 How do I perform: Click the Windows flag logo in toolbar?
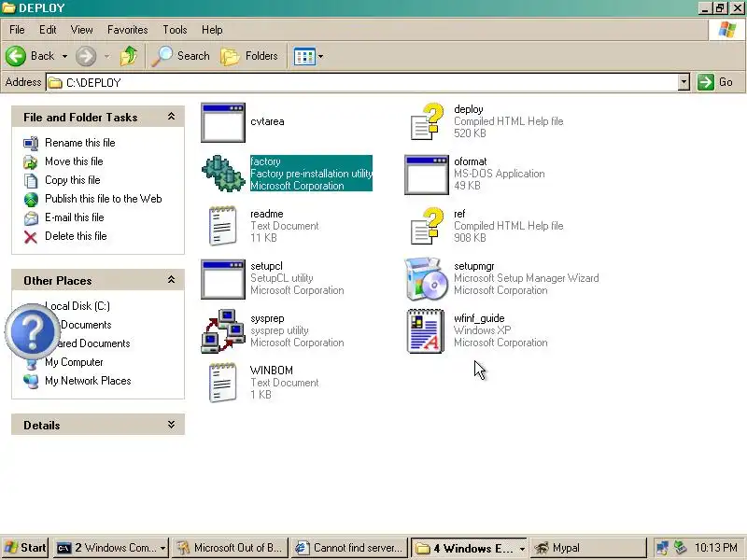(x=726, y=30)
